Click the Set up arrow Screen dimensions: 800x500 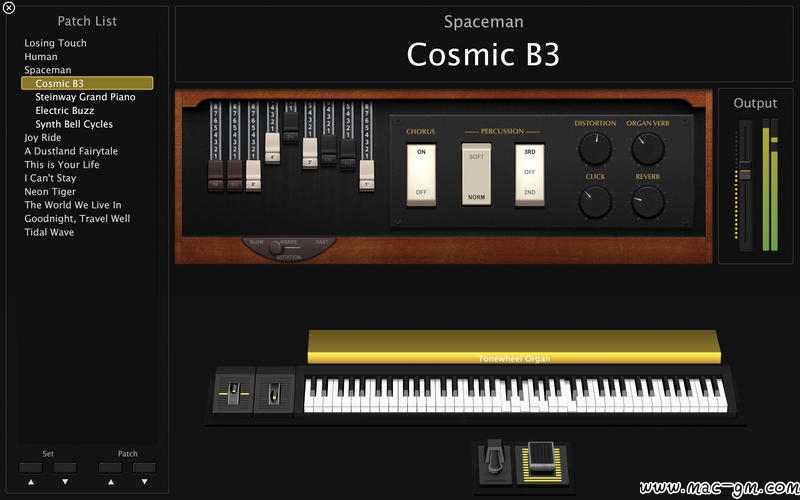pos(31,482)
